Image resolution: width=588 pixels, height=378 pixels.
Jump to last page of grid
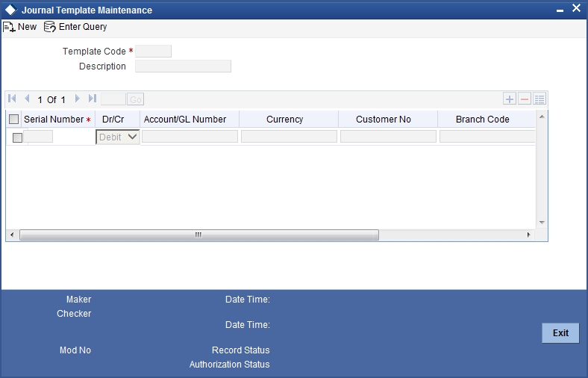tap(93, 99)
